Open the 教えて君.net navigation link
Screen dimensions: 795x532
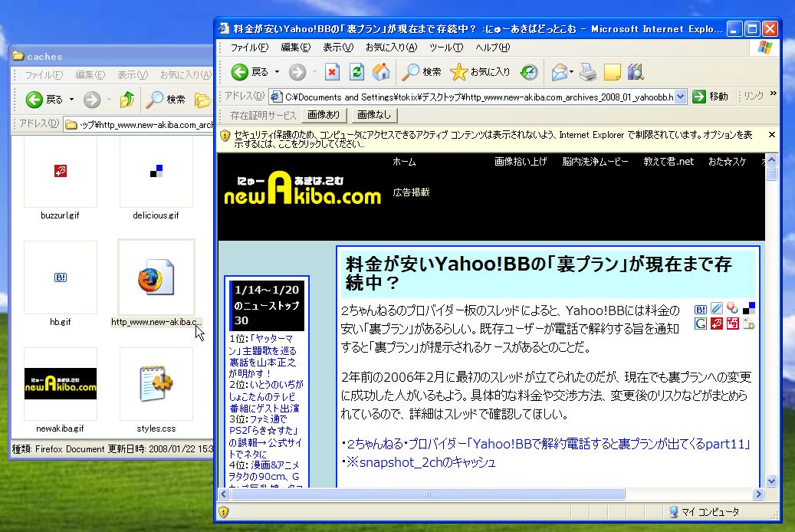point(669,161)
